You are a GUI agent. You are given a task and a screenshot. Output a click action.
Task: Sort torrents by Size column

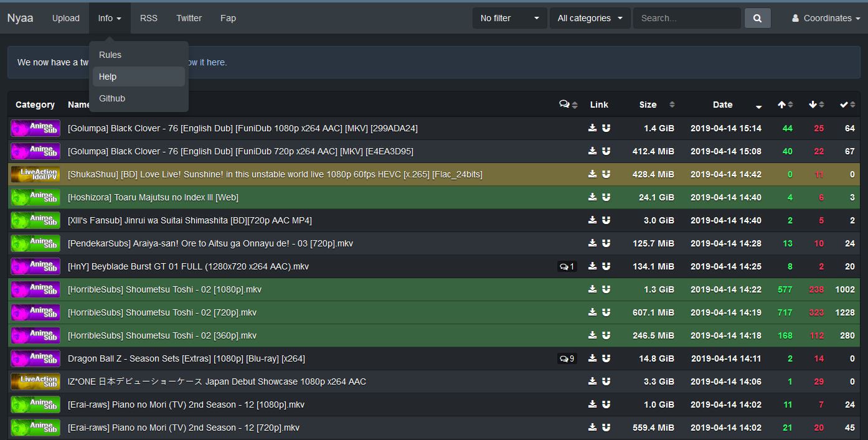(x=656, y=105)
